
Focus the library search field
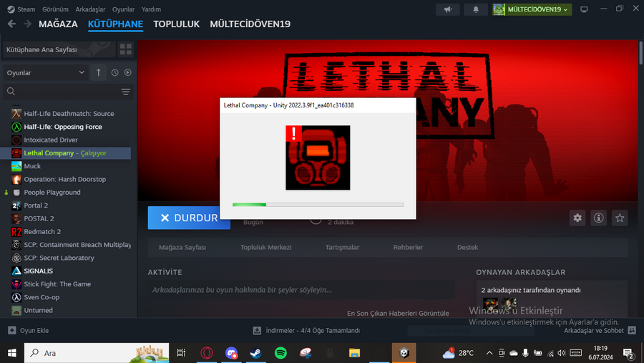(x=68, y=91)
